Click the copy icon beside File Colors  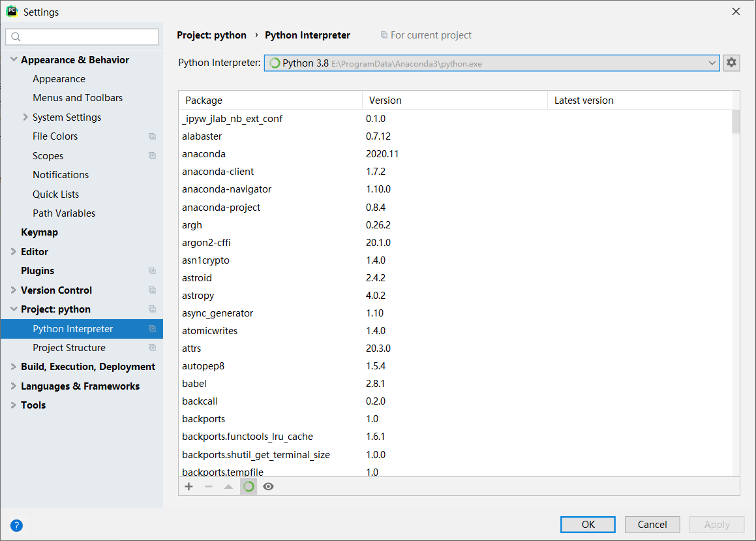coord(153,136)
